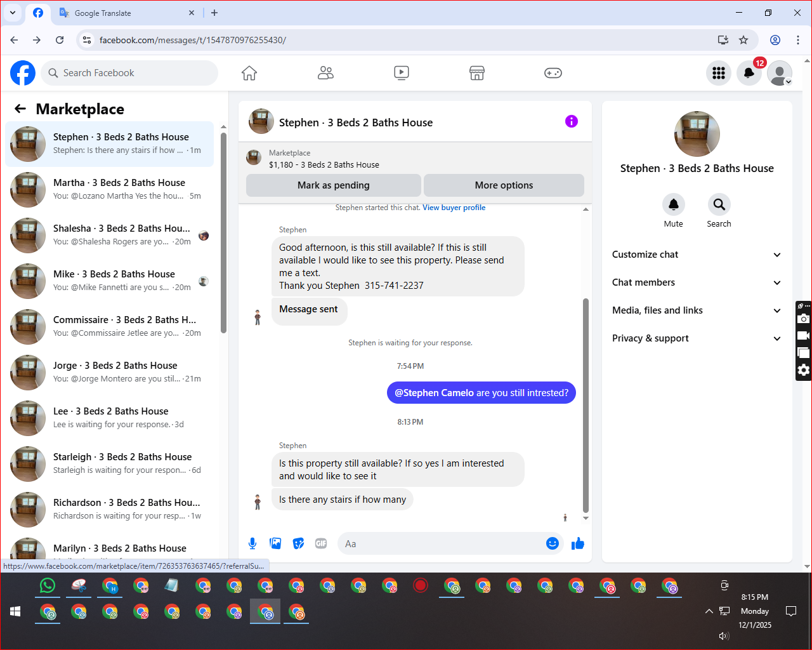This screenshot has height=650, width=812.
Task: View site information icon in address bar
Action: point(88,40)
